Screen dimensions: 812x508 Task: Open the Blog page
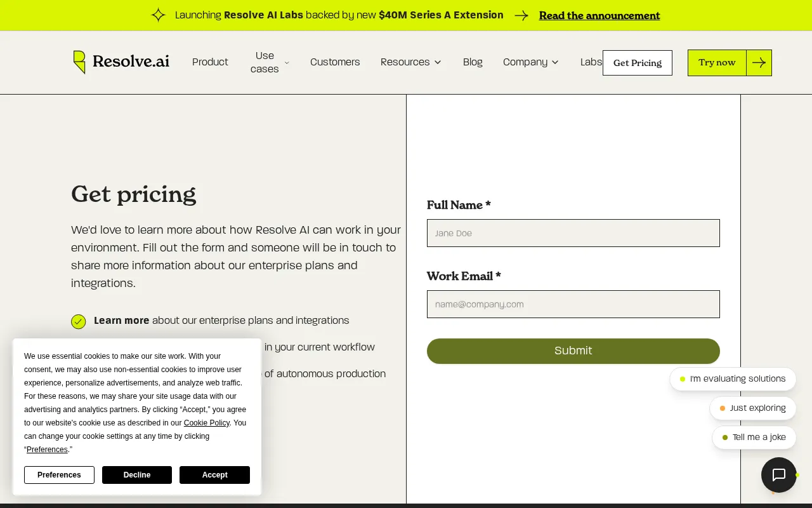coord(473,62)
